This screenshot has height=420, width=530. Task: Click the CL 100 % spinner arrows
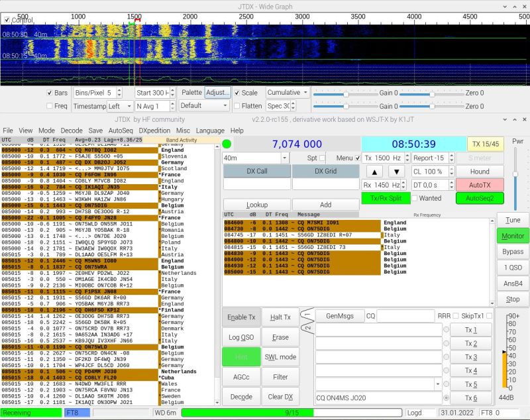451,172
